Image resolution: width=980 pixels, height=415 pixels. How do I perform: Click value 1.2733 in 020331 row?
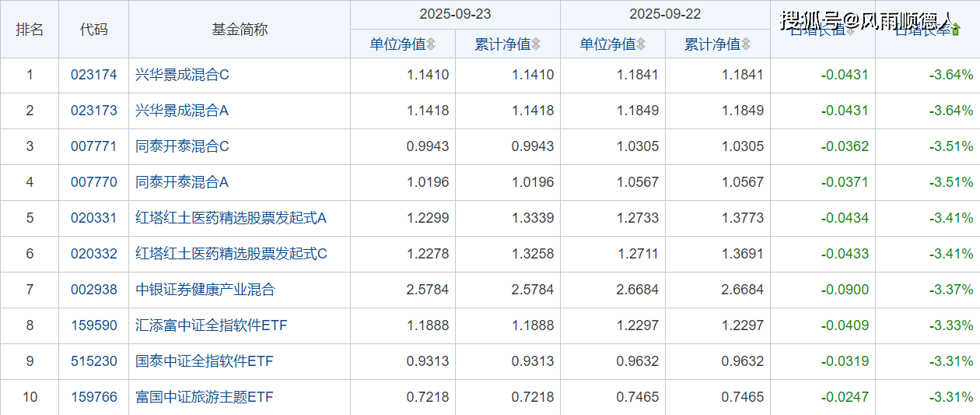[x=638, y=218]
